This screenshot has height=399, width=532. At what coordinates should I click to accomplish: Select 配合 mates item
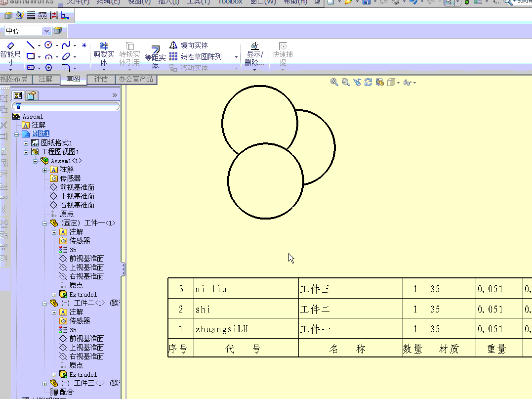(x=67, y=392)
